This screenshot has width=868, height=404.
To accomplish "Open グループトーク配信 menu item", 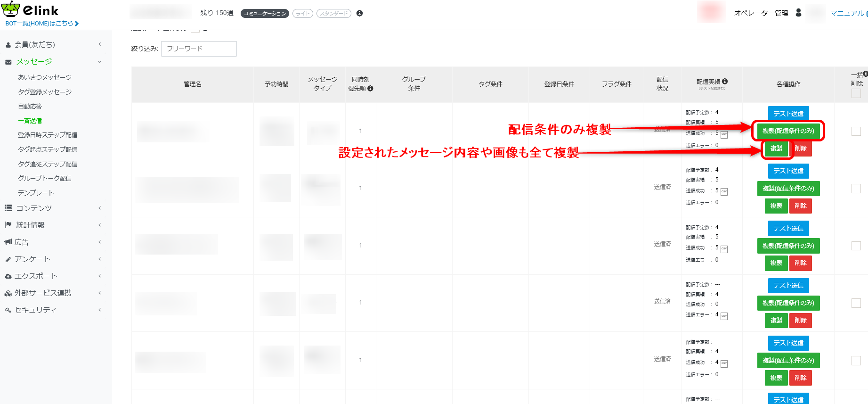I will pyautogui.click(x=45, y=178).
